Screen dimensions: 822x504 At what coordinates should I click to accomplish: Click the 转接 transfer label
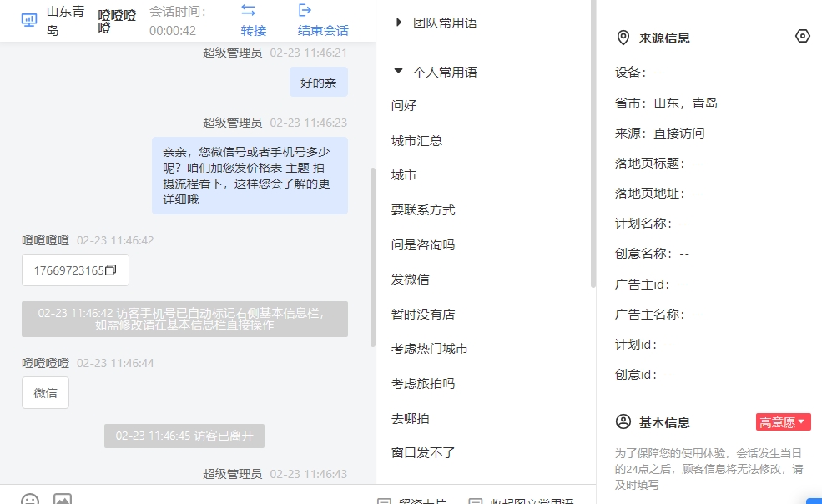click(x=254, y=30)
